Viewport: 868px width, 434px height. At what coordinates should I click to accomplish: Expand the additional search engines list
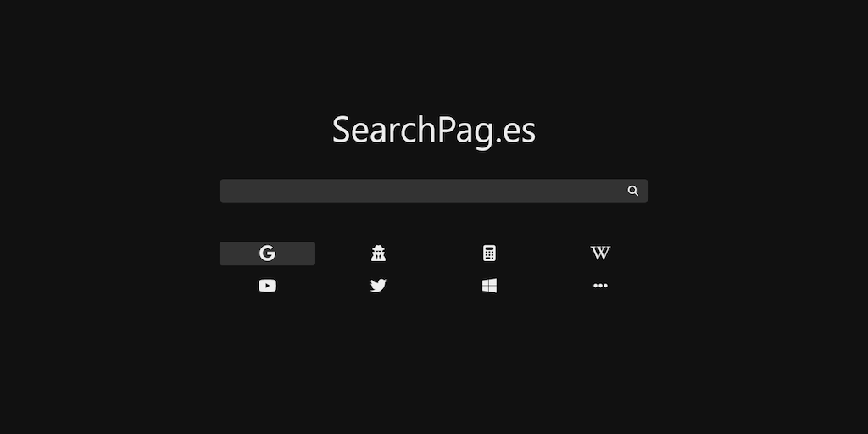[601, 286]
